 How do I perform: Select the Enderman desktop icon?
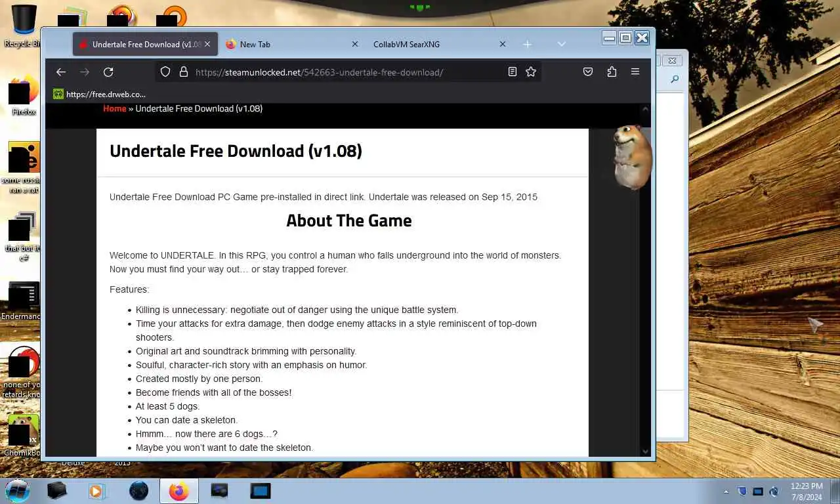(x=22, y=302)
